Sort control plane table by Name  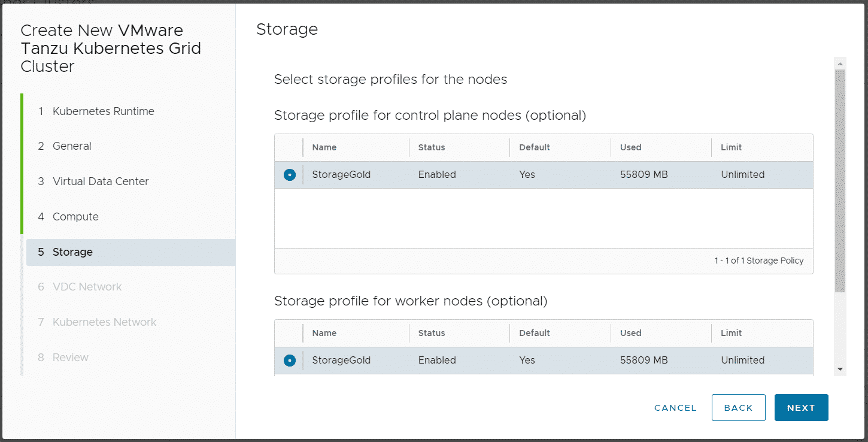click(x=324, y=147)
